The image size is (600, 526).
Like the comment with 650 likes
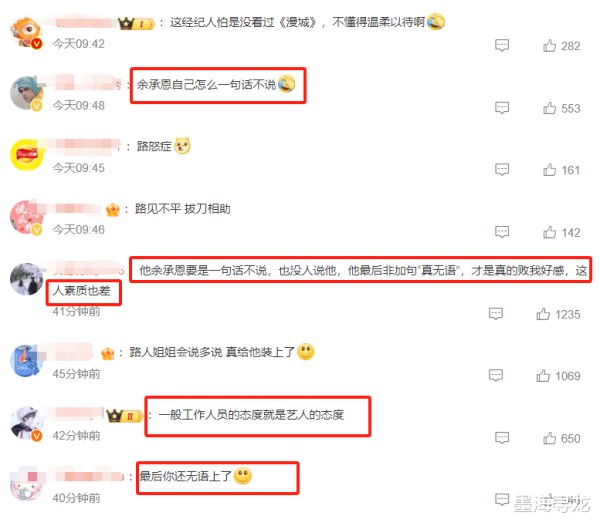[x=549, y=438]
